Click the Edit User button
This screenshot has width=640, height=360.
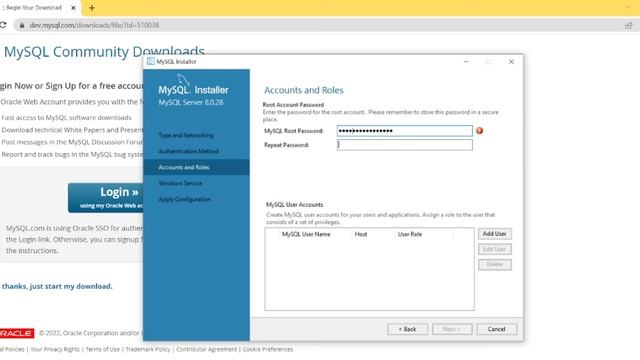coord(495,249)
